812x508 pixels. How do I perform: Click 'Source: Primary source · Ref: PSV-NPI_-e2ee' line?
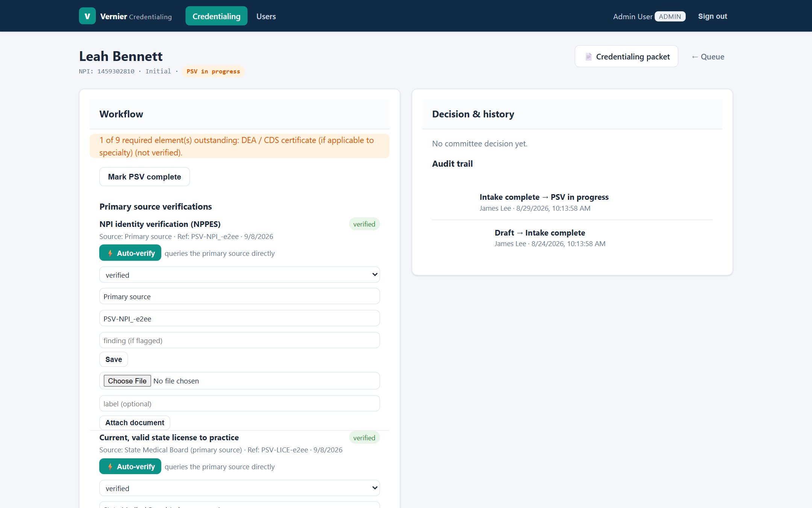pyautogui.click(x=186, y=236)
